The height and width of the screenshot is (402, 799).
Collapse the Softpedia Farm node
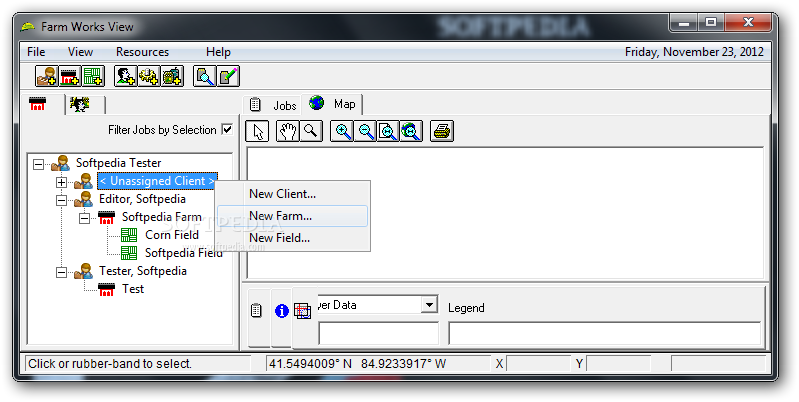[84, 218]
